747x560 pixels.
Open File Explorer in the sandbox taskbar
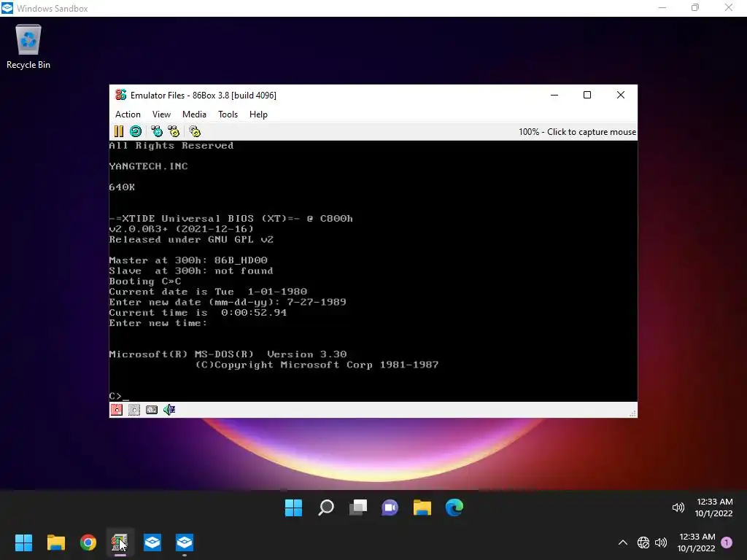pyautogui.click(x=422, y=507)
